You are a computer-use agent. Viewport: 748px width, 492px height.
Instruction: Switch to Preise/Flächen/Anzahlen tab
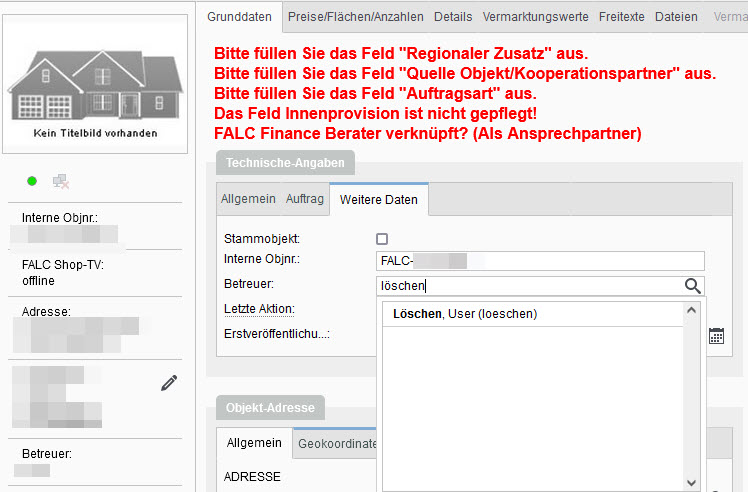pyautogui.click(x=356, y=17)
